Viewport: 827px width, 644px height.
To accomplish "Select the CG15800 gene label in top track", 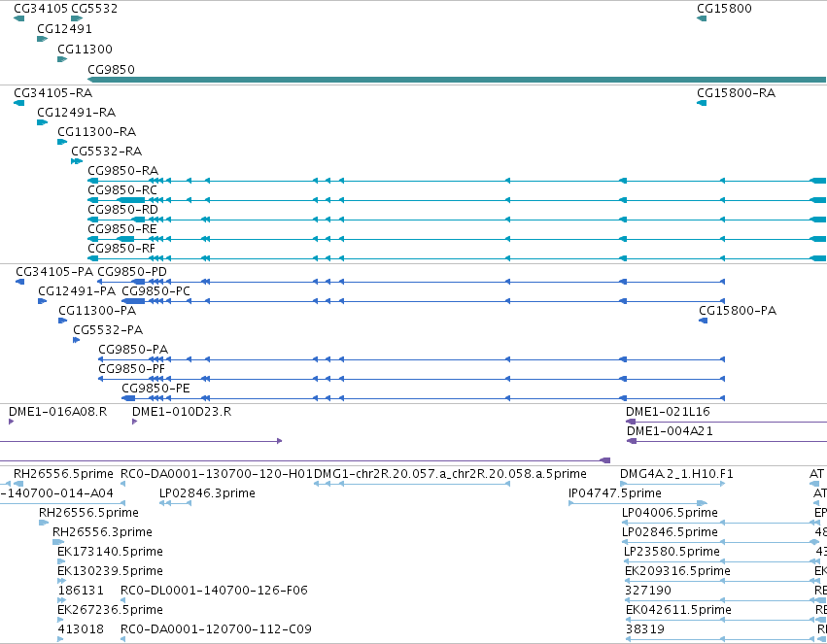I will coord(724,9).
